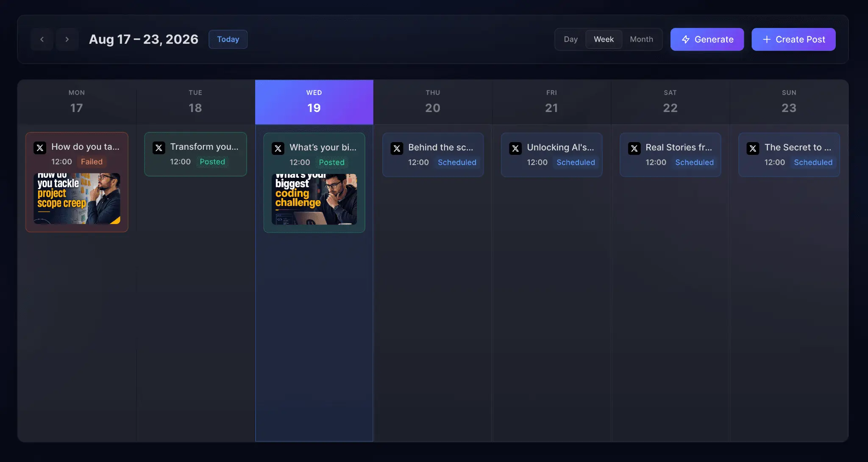The height and width of the screenshot is (462, 868).
Task: Open the 'Transform you...' post title
Action: point(204,147)
